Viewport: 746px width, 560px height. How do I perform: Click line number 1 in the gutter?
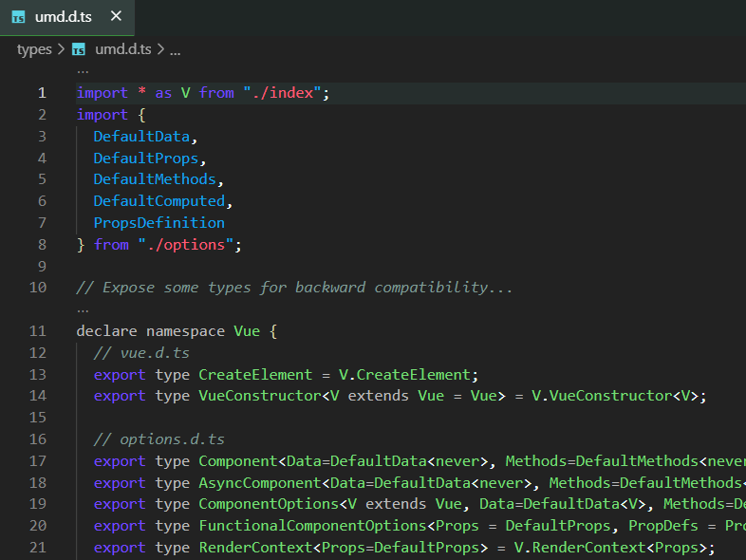pos(43,93)
